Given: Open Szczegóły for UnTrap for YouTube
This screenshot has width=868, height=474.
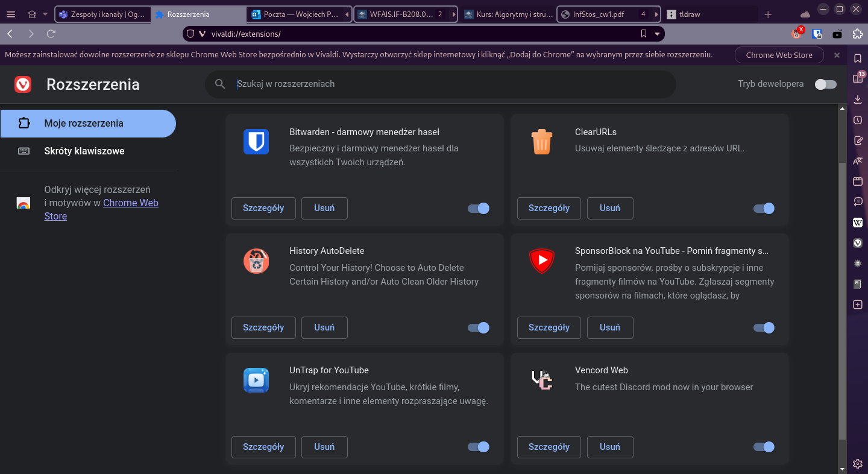Looking at the screenshot, I should tap(263, 447).
